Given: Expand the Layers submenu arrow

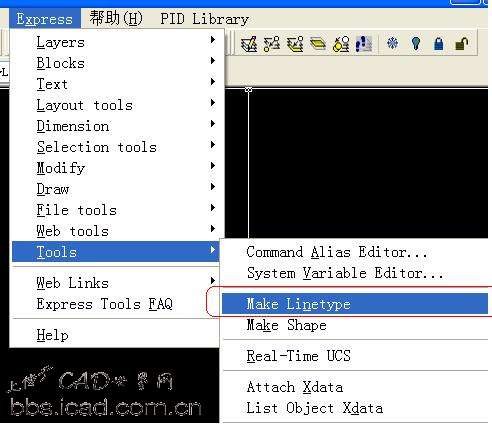Looking at the screenshot, I should (x=213, y=40).
